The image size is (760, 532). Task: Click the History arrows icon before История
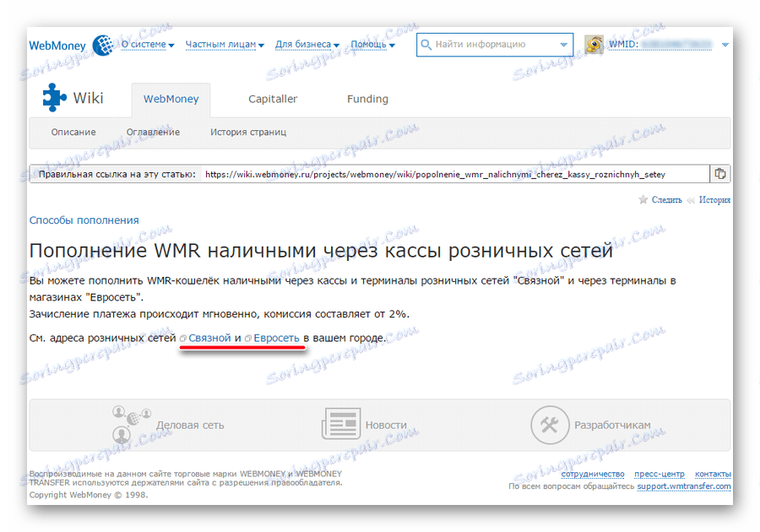pos(691,200)
